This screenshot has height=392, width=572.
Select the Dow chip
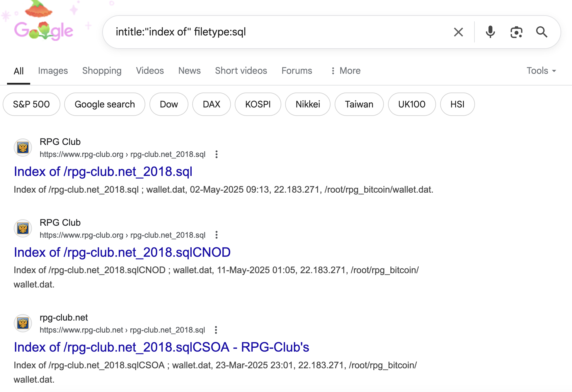click(x=169, y=104)
